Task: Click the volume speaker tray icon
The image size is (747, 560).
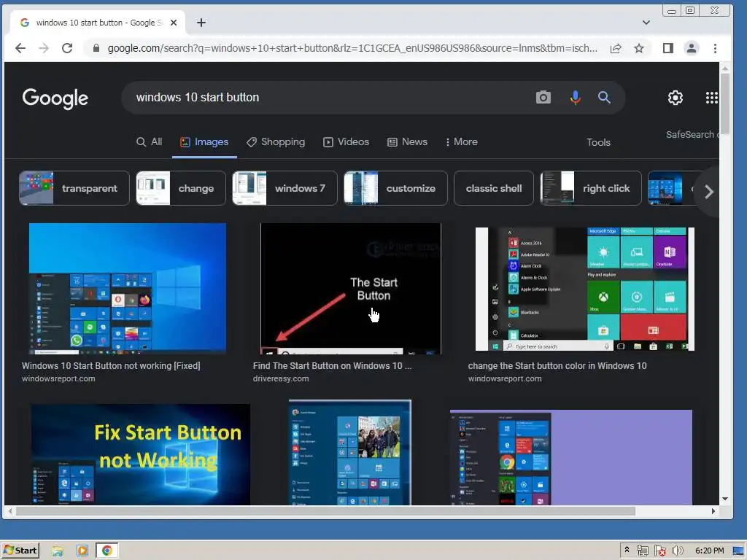Action: [677, 551]
